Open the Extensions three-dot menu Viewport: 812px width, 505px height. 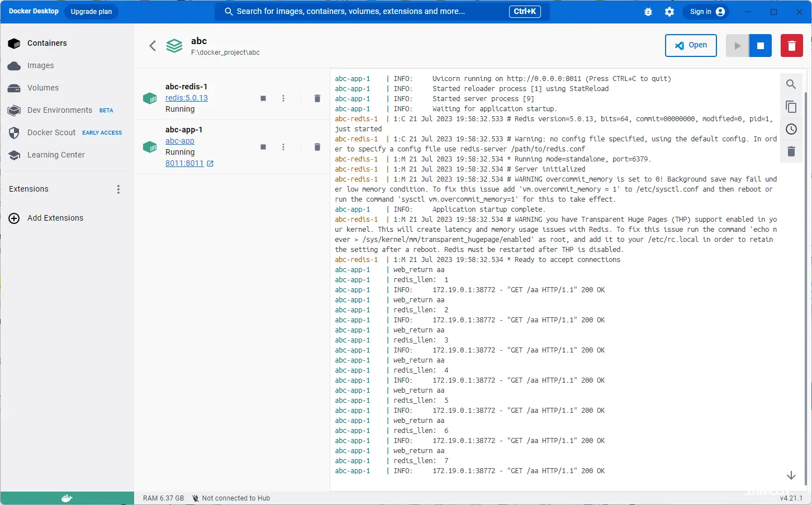pyautogui.click(x=118, y=189)
